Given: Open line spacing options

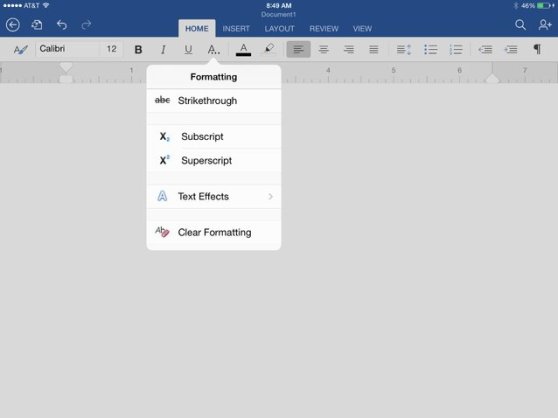Looking at the screenshot, I should pos(404,49).
